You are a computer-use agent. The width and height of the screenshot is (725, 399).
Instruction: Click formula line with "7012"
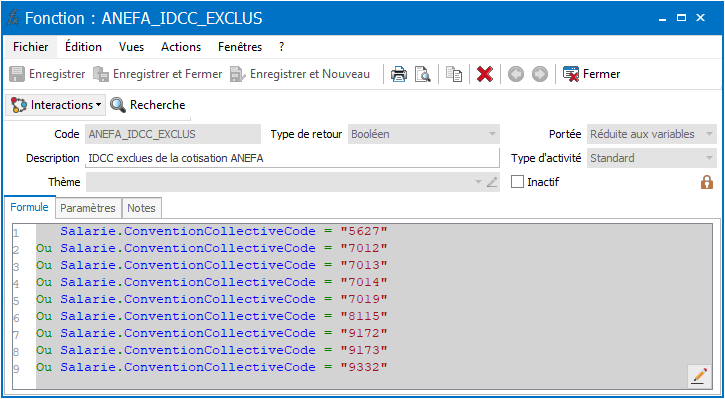tap(211, 248)
